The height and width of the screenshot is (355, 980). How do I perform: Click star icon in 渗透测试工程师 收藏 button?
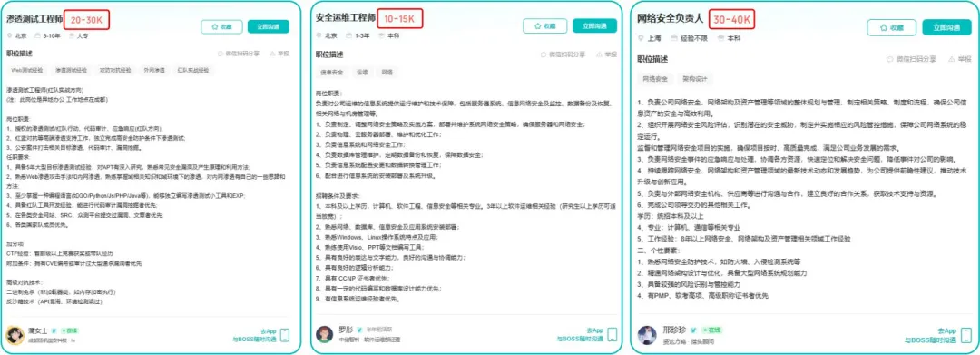pyautogui.click(x=215, y=27)
